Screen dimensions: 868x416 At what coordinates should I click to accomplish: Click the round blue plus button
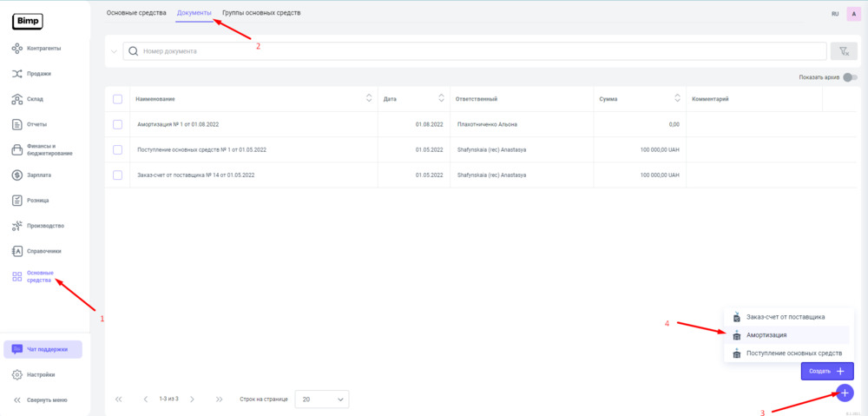[845, 393]
